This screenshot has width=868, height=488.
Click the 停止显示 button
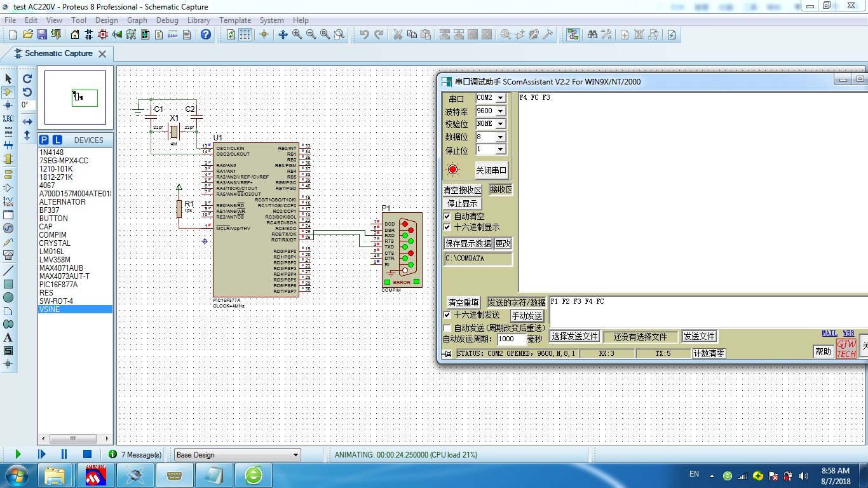tap(463, 204)
